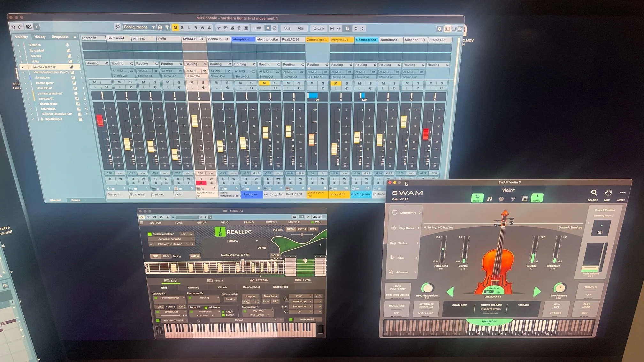
Task: Open the Expressivity panel heart icon in SWAM
Action: (395, 213)
